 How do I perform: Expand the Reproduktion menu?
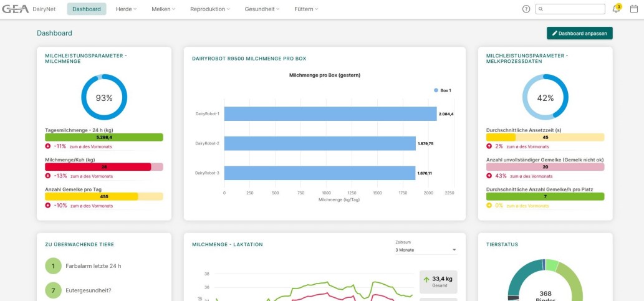(x=210, y=9)
